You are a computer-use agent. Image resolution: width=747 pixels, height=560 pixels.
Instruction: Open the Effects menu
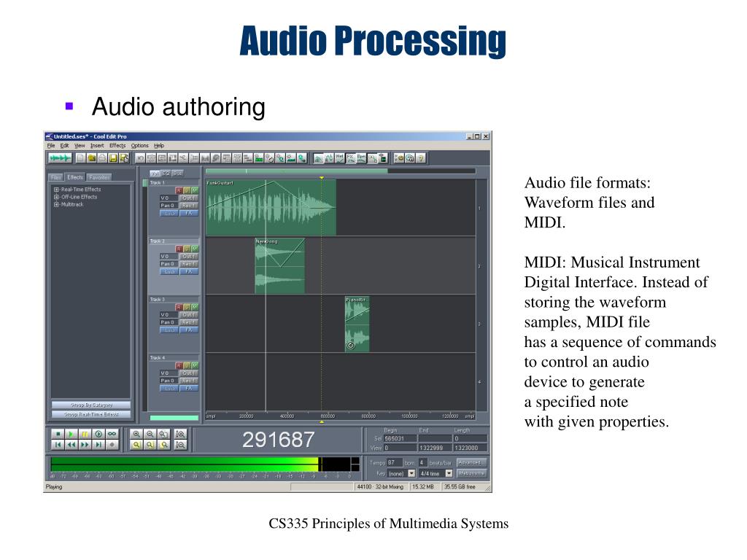click(x=117, y=146)
